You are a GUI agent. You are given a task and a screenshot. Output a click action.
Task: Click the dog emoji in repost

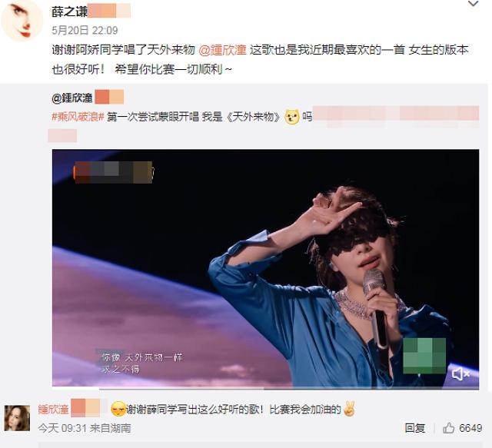pos(292,117)
